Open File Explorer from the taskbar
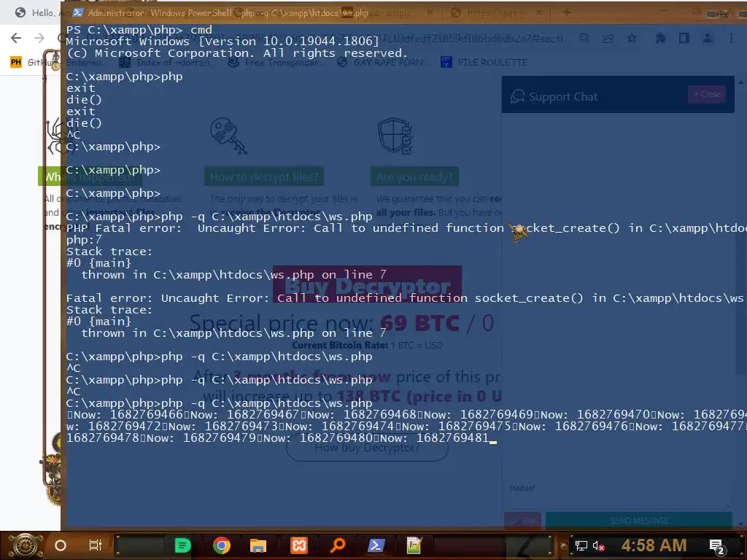747x560 pixels. [x=258, y=545]
